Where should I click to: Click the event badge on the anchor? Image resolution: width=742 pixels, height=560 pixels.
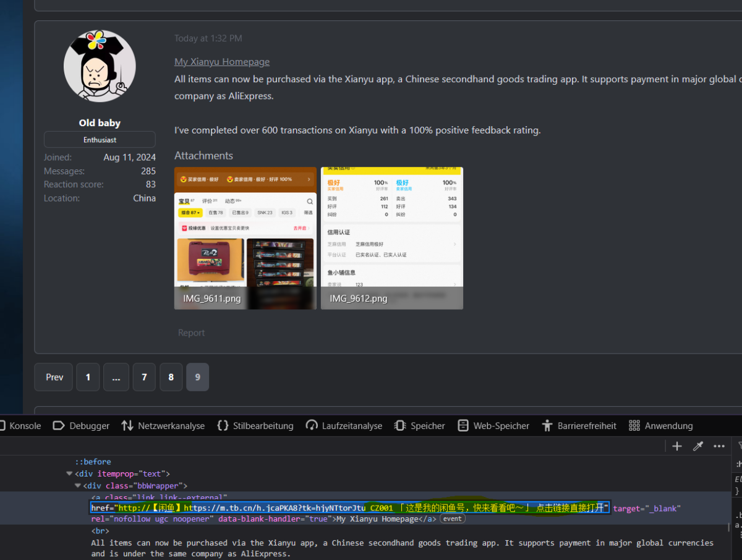452,519
